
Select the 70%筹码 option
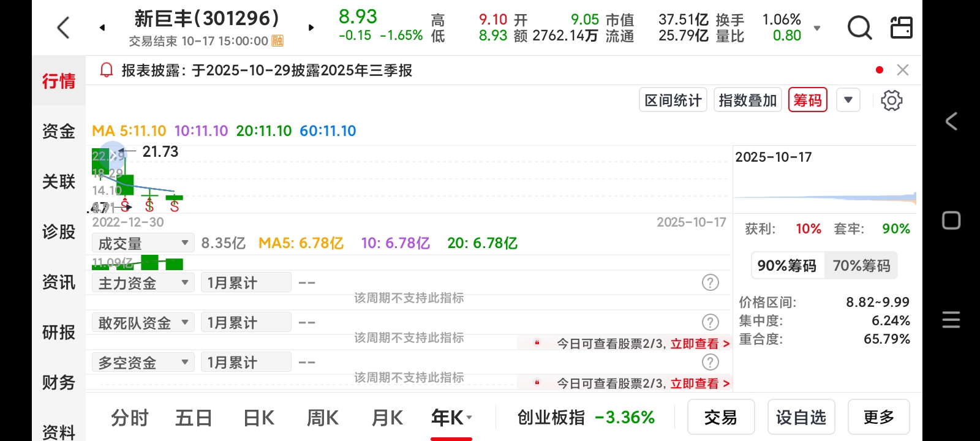pyautogui.click(x=861, y=265)
